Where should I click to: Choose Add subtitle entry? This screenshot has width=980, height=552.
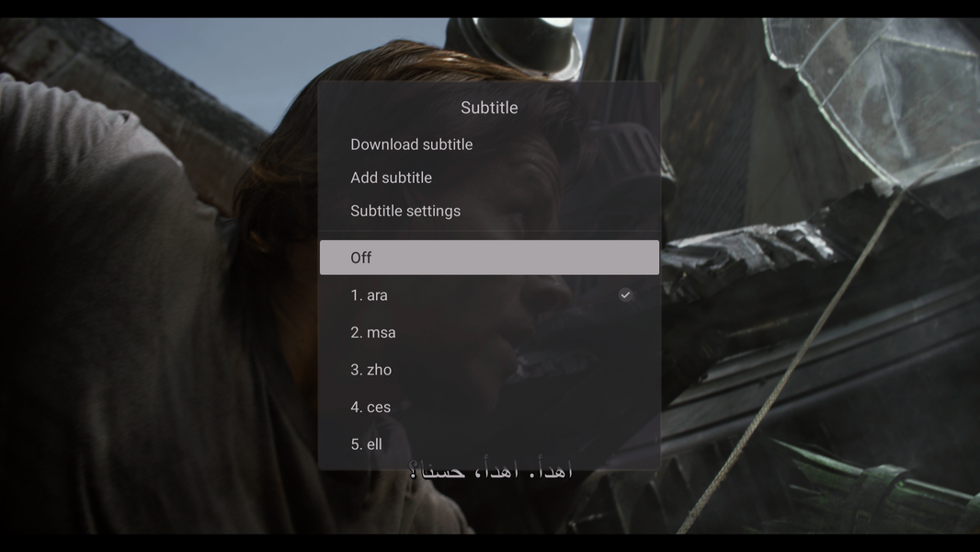489,178
